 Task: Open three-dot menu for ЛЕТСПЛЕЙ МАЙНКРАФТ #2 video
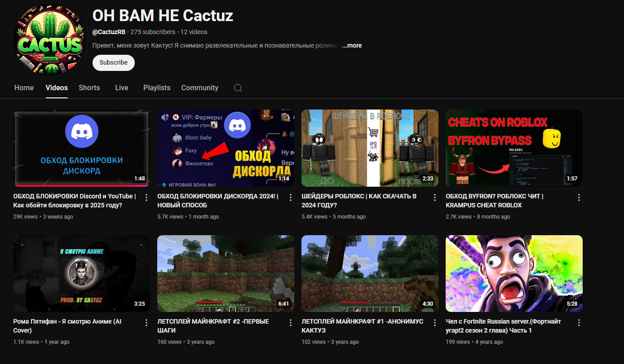290,323
